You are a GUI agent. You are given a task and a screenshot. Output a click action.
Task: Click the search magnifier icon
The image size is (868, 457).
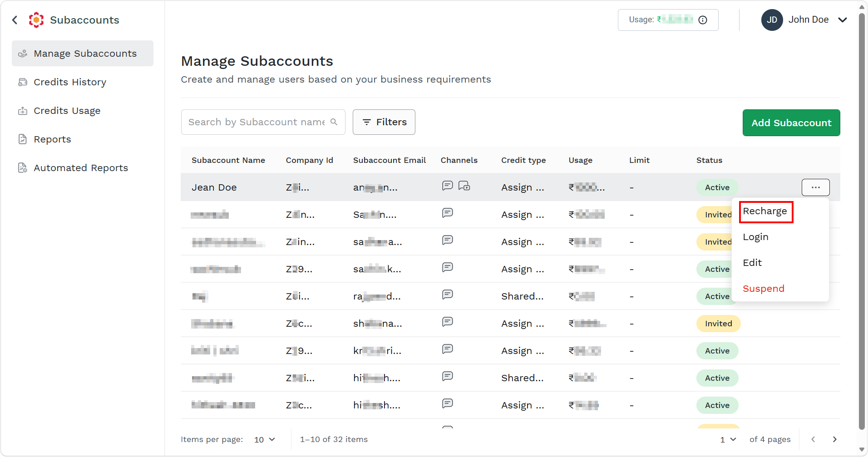coord(334,122)
